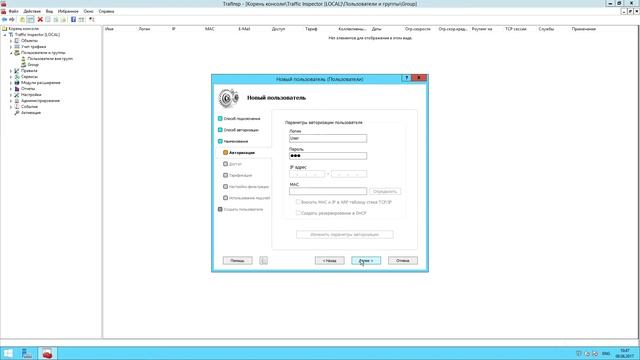Expand the Настройки tree node
640x360 pixels.
(x=11, y=95)
